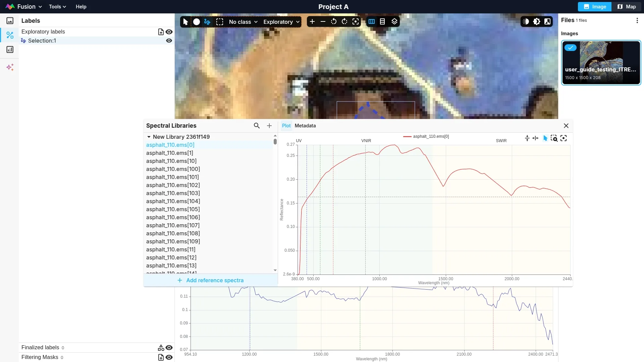Viewport: 644px width, 362px height.
Task: Switch to Map view
Action: point(627,7)
